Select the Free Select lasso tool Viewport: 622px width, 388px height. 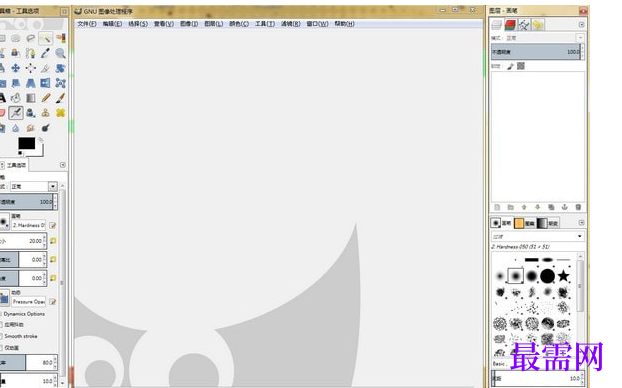(x=31, y=38)
